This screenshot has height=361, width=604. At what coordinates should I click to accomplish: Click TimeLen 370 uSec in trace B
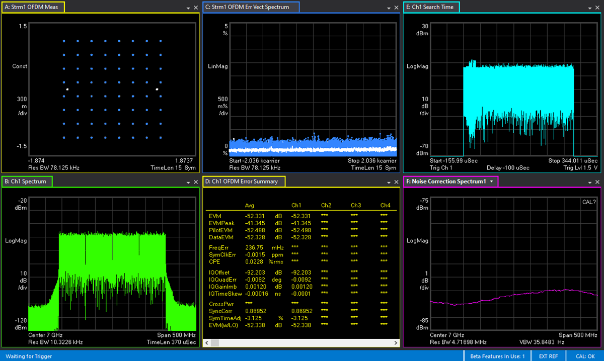(x=171, y=342)
